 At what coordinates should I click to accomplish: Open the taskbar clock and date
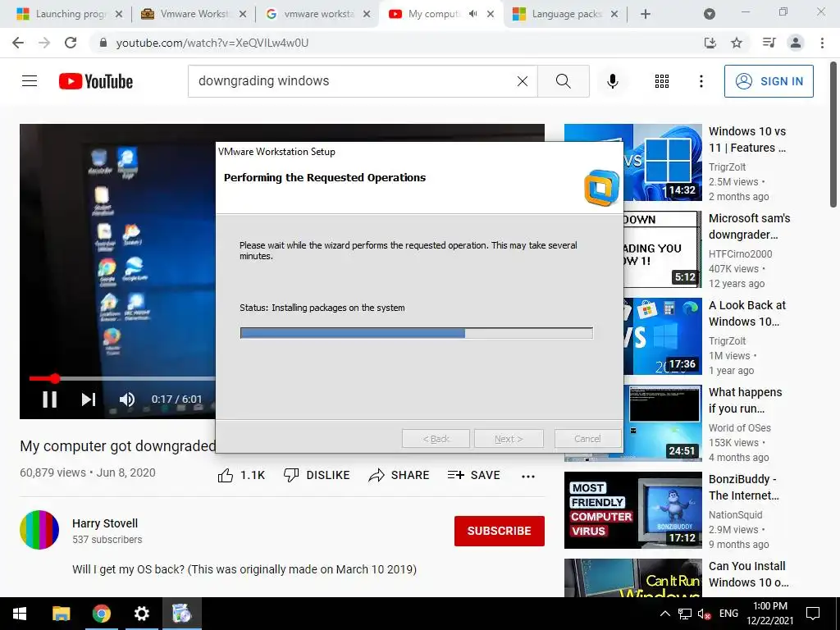769,614
